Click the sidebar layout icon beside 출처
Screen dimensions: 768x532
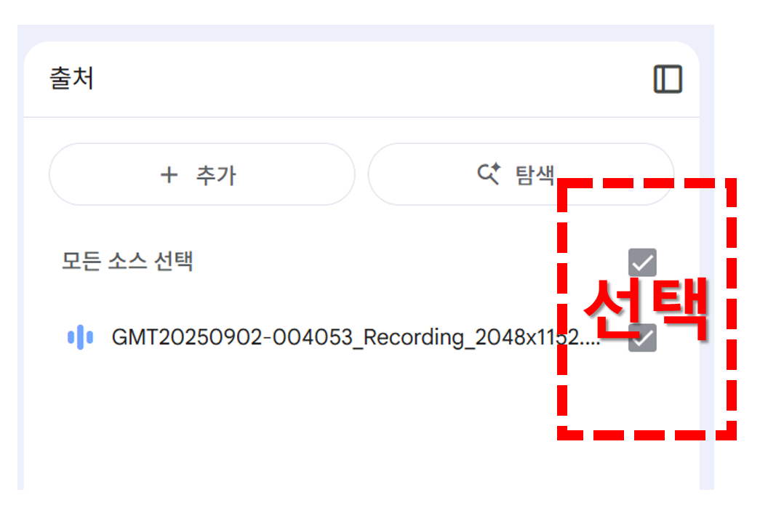pos(668,78)
